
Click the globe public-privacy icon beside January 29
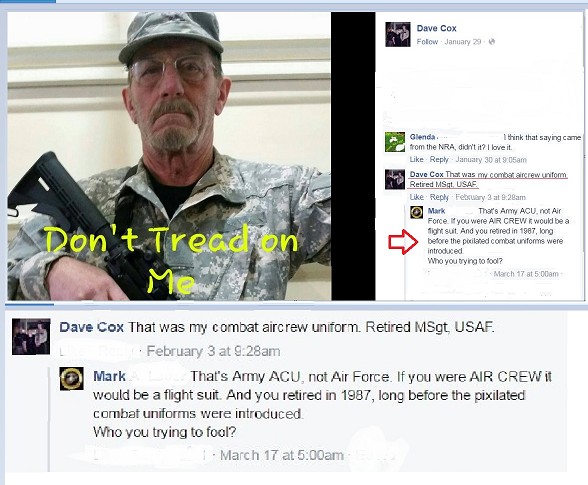coord(492,42)
